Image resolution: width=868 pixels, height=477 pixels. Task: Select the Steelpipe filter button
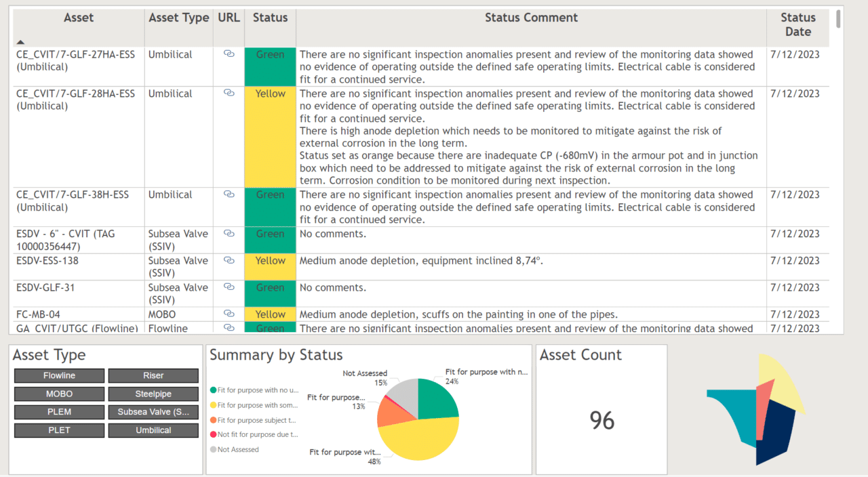click(153, 394)
